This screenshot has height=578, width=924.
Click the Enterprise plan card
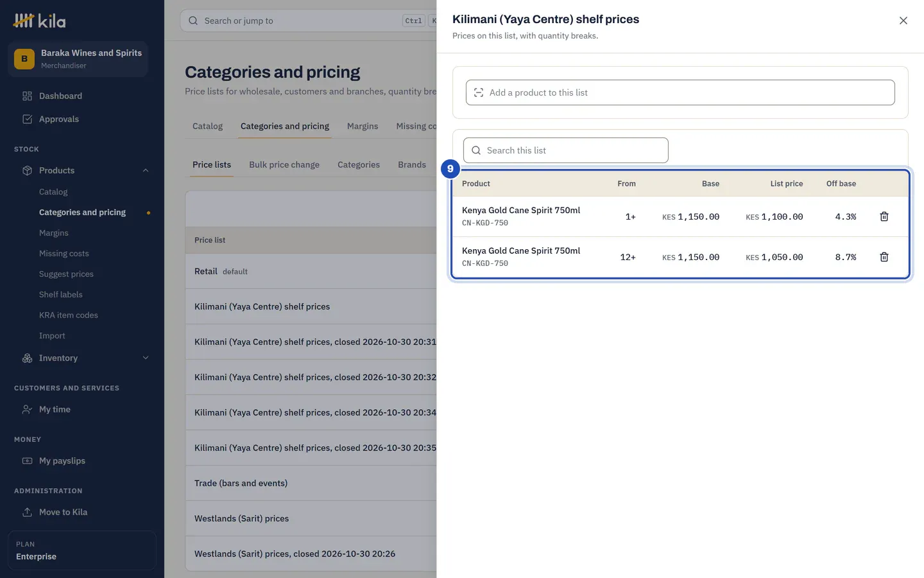click(82, 550)
